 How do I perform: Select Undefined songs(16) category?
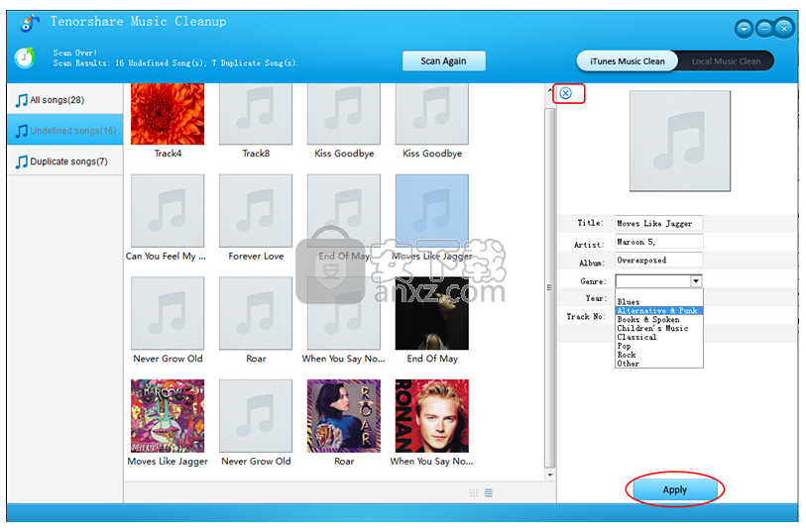pyautogui.click(x=64, y=131)
